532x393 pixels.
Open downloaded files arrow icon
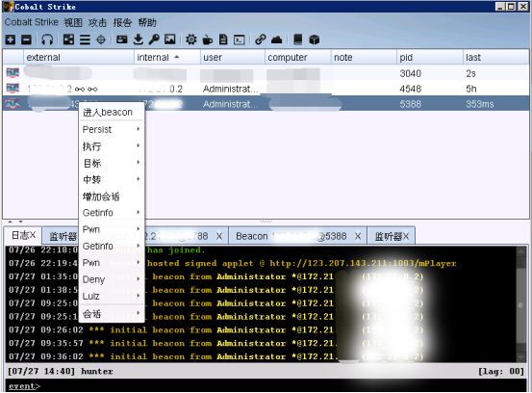pyautogui.click(x=139, y=39)
